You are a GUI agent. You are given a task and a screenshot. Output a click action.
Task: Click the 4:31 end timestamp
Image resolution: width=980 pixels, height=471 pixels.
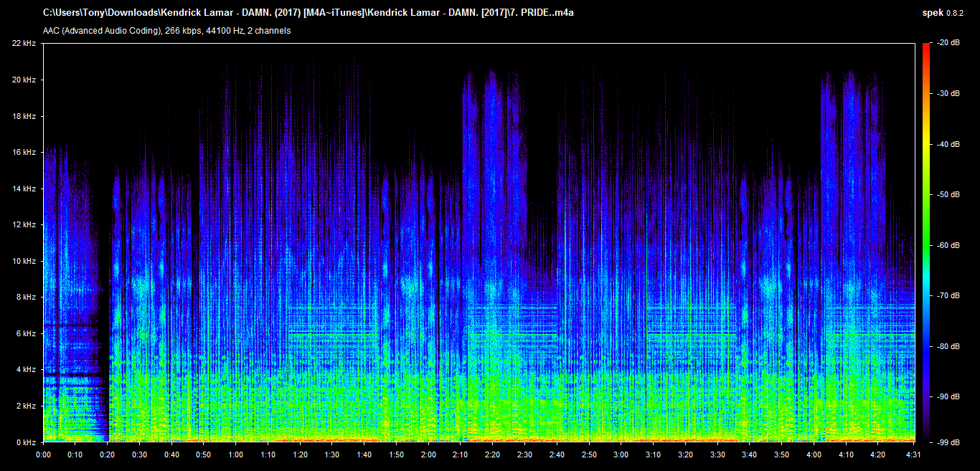coord(913,455)
